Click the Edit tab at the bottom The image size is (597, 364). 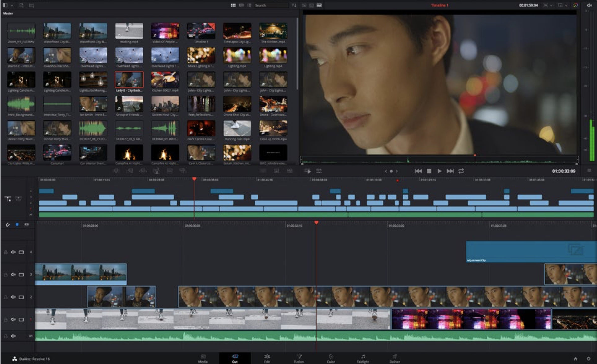point(264,357)
